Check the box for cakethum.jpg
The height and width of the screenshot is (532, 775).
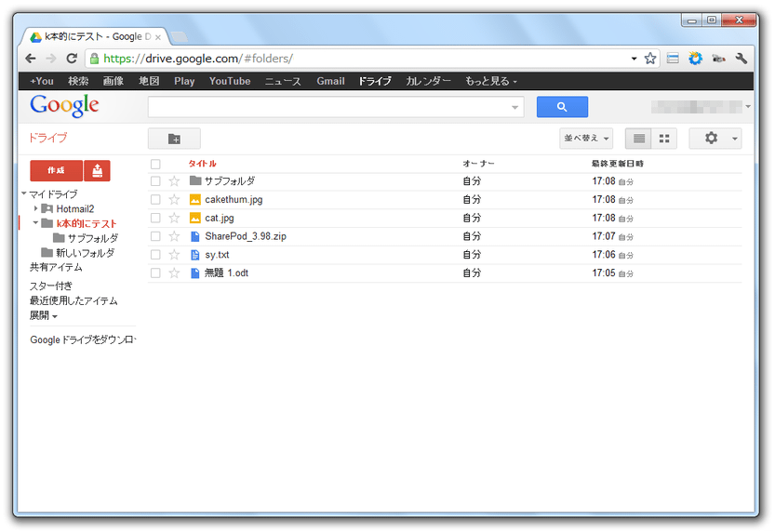[155, 200]
